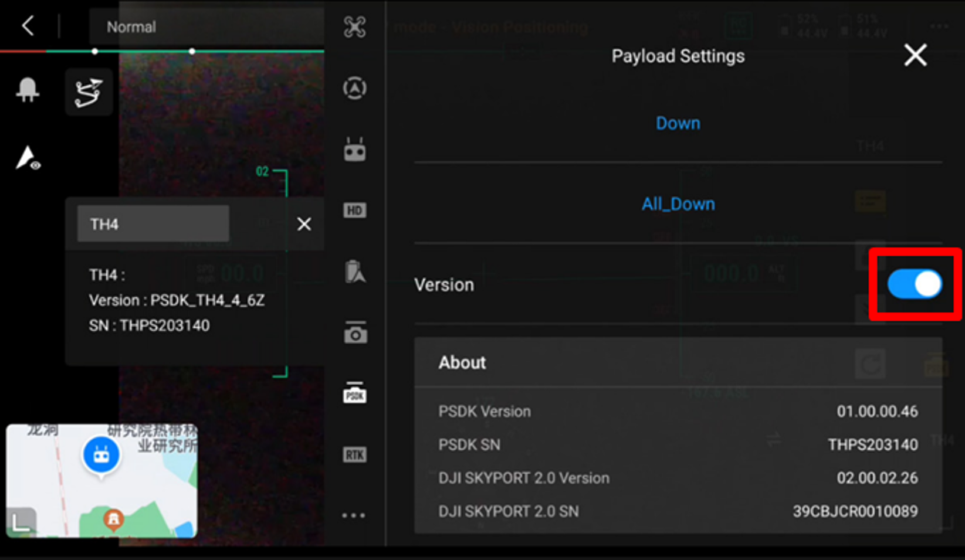
Task: Close the TH4 payload widget
Action: pyautogui.click(x=304, y=224)
